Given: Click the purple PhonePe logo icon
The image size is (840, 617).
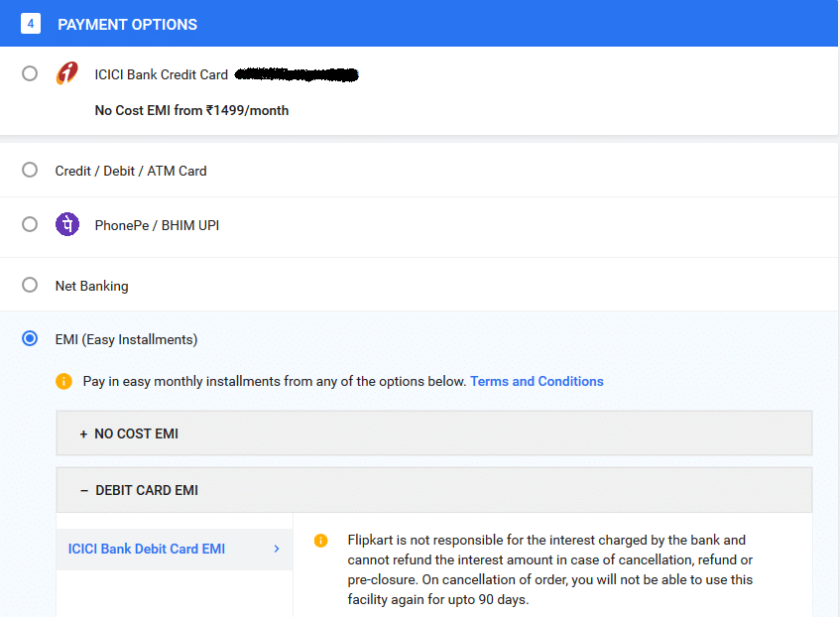Looking at the screenshot, I should (67, 224).
